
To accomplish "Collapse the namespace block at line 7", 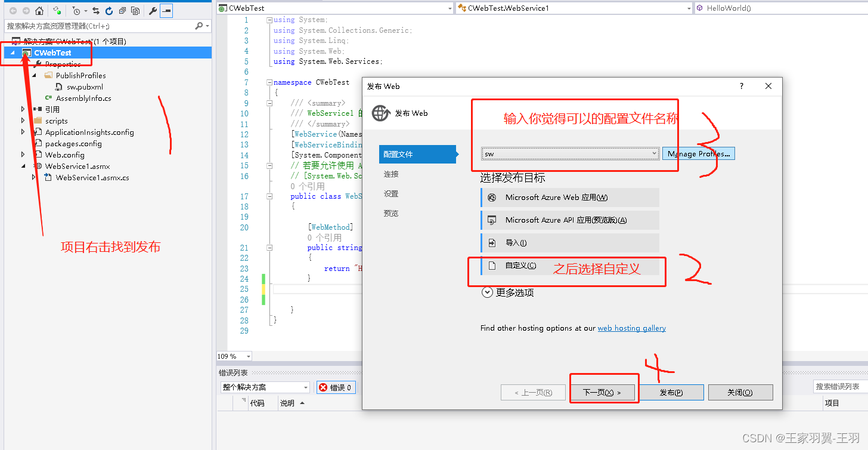I will [269, 82].
